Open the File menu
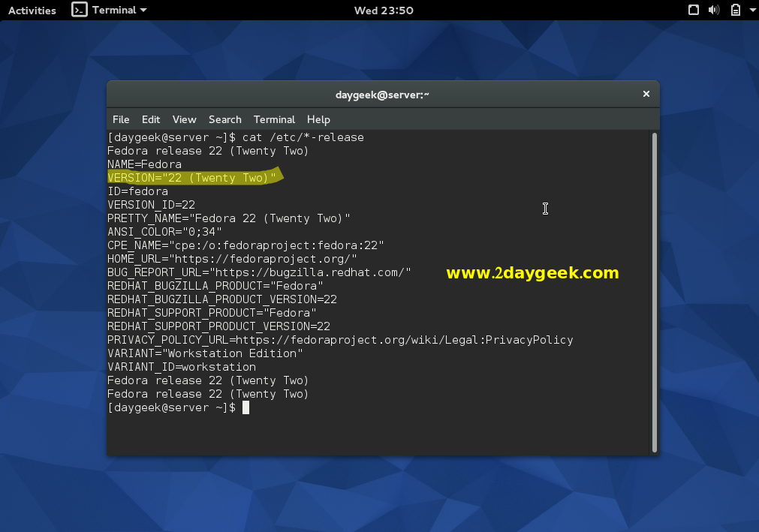This screenshot has width=759, height=532. (121, 119)
